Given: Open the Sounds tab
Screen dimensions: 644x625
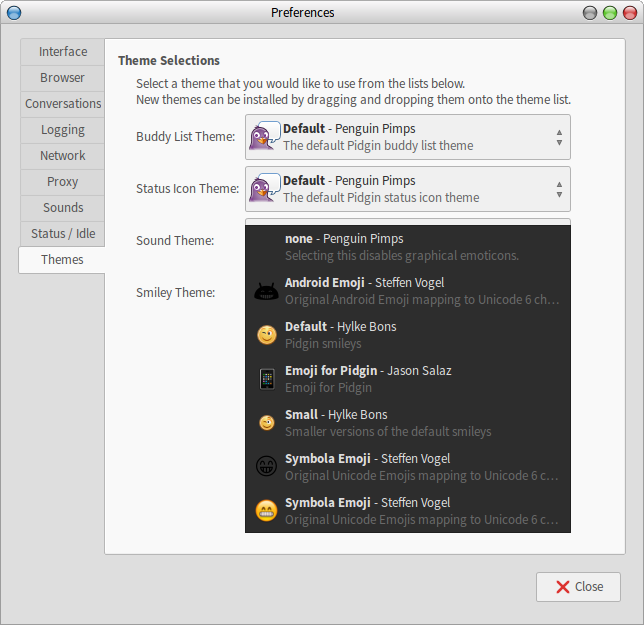Looking at the screenshot, I should 63,208.
